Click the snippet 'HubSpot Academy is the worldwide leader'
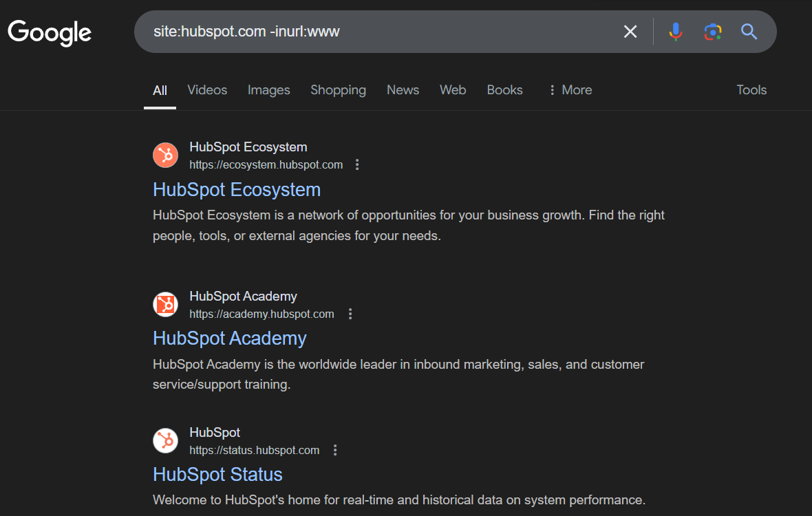 click(x=398, y=374)
